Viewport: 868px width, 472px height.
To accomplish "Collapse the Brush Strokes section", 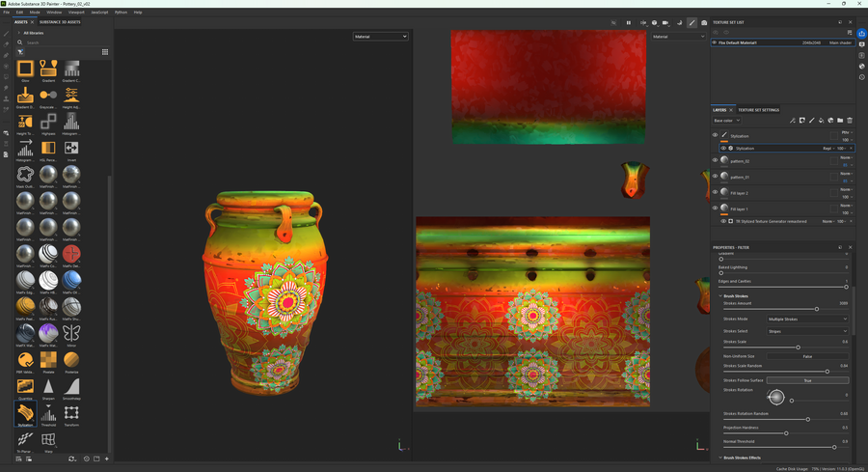I will coord(720,296).
